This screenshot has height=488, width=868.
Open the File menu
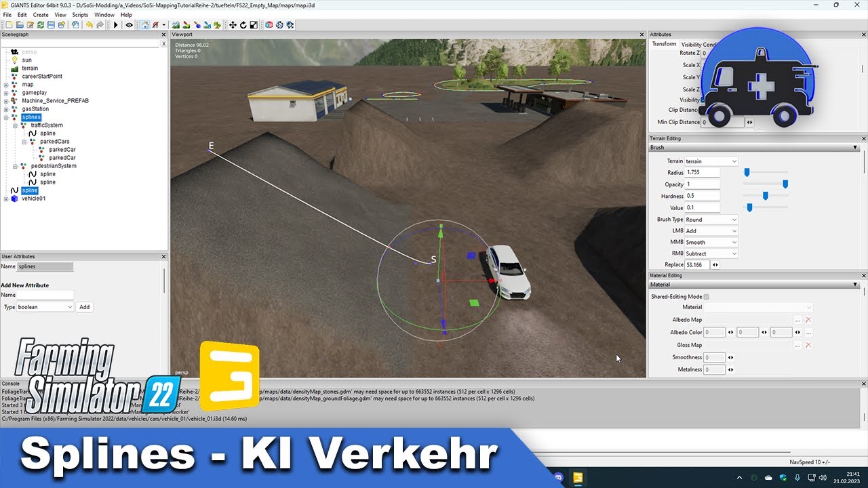[x=7, y=14]
